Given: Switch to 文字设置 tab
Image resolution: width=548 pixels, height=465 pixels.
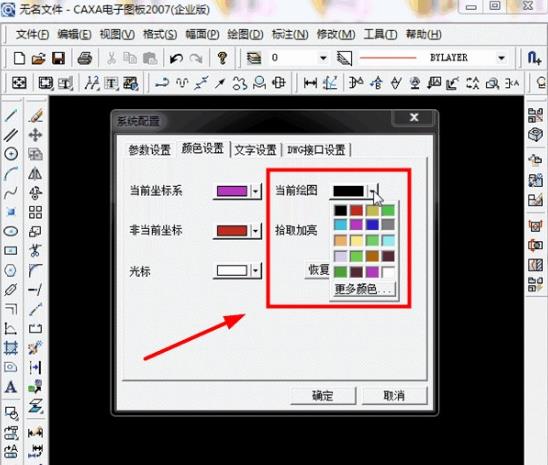Looking at the screenshot, I should [255, 150].
